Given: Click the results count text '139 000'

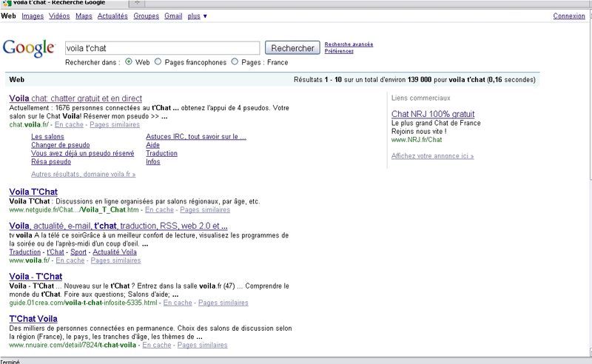Looking at the screenshot, I should pos(420,80).
